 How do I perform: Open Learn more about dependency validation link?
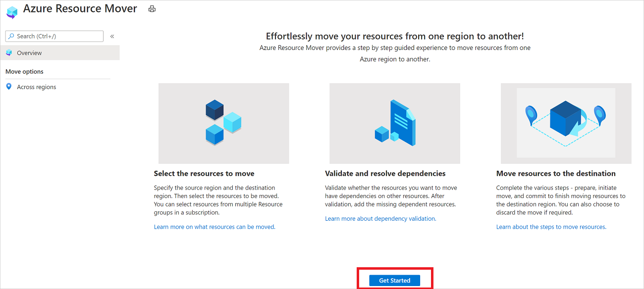tap(380, 218)
